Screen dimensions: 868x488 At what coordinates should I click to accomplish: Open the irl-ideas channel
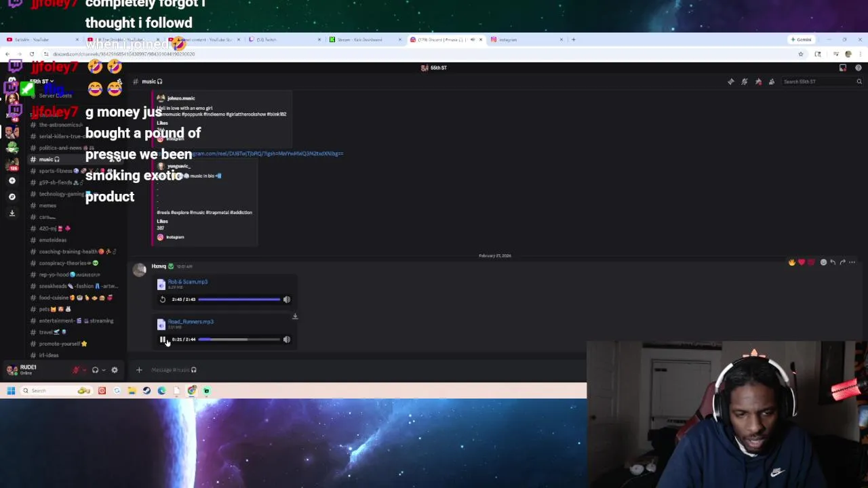(76, 355)
